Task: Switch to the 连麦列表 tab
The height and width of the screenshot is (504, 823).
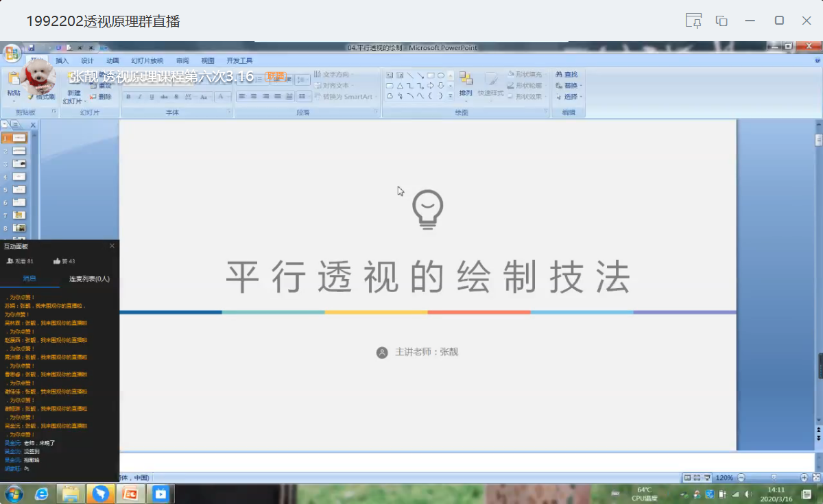Action: (89, 279)
